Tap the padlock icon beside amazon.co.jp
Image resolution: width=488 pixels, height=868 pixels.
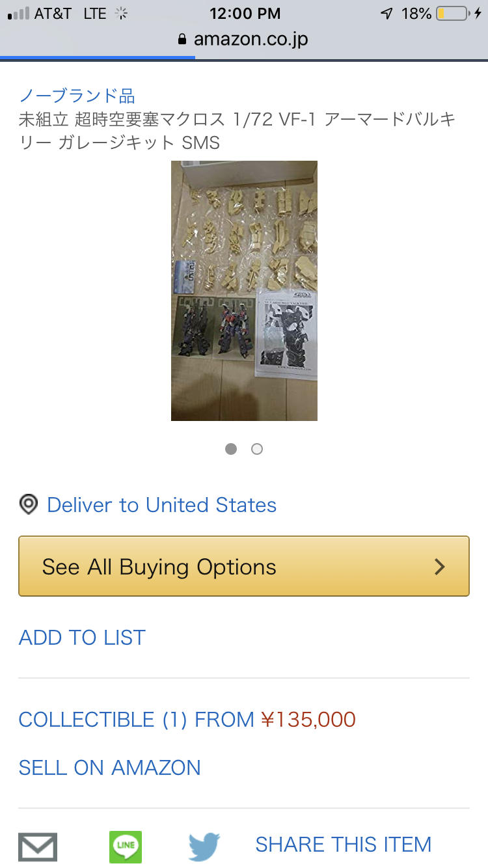coord(183,39)
